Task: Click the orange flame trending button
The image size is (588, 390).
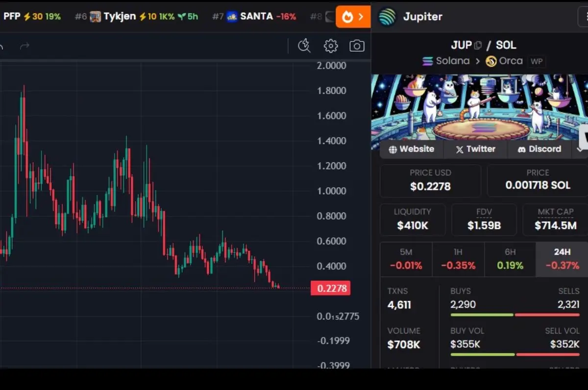Action: (353, 17)
